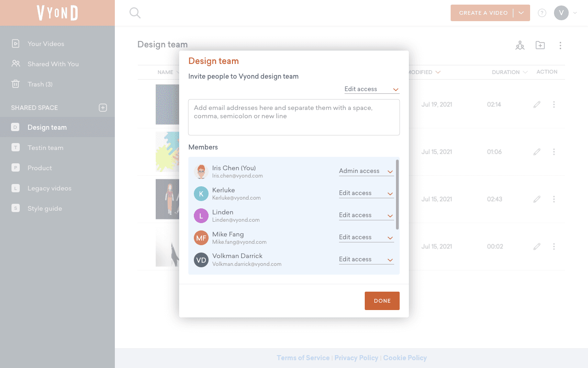The image size is (588, 368).
Task: Click the Shared With You people icon
Action: click(x=16, y=64)
